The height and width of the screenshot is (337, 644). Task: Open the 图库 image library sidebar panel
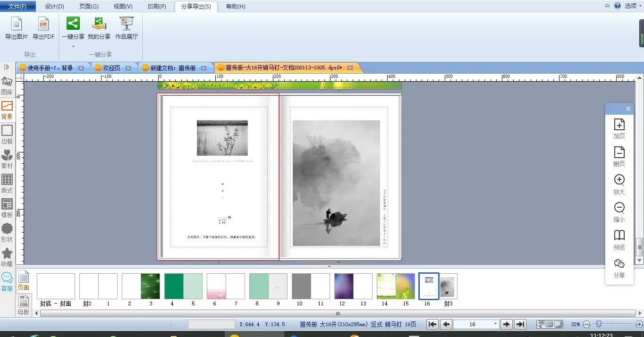[7, 86]
